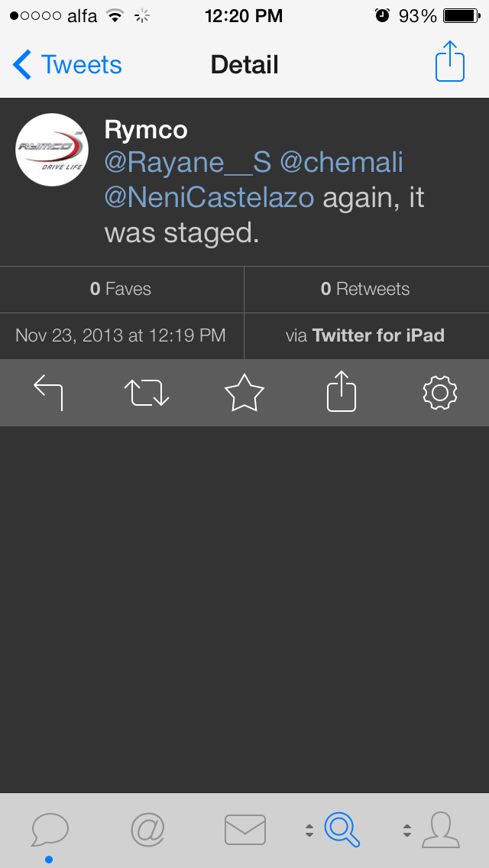Go back to Tweets
The image size is (489, 868).
(x=67, y=65)
